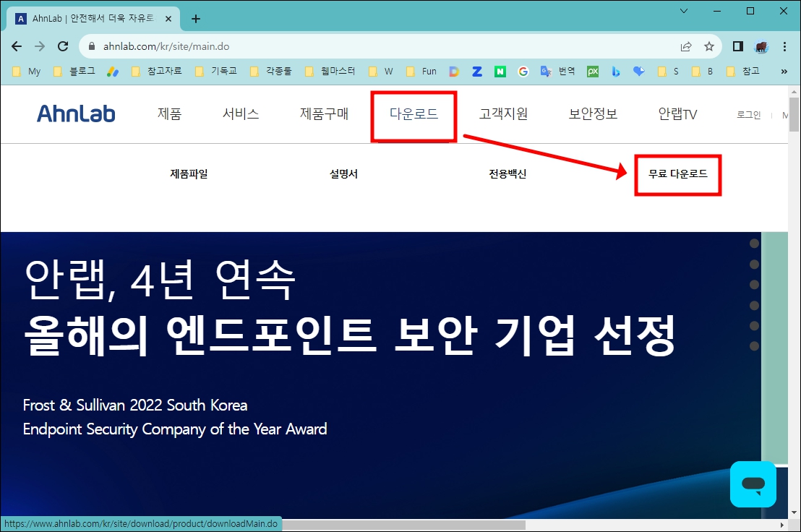The width and height of the screenshot is (801, 532).
Task: Open the W bookmarks folder
Action: pos(381,72)
